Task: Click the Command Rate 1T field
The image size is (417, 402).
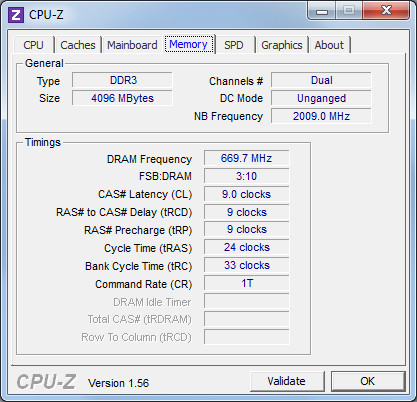Action: coord(246,283)
